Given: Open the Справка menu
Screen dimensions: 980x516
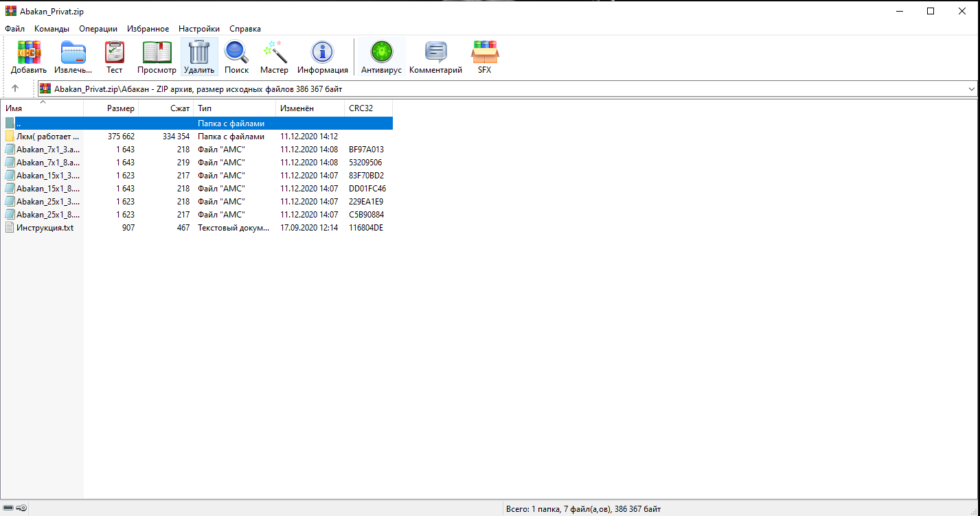Looking at the screenshot, I should (245, 29).
